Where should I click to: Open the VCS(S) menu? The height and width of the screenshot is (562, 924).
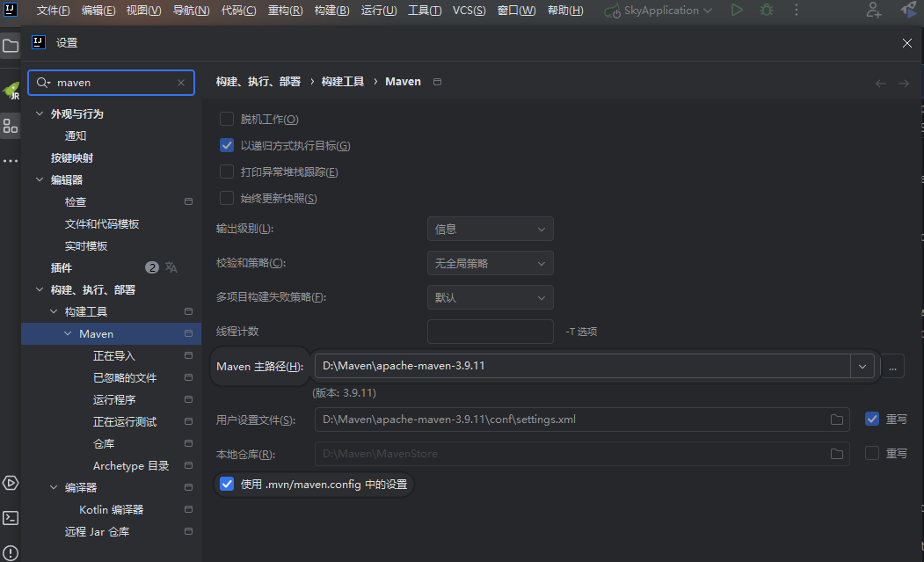tap(469, 10)
